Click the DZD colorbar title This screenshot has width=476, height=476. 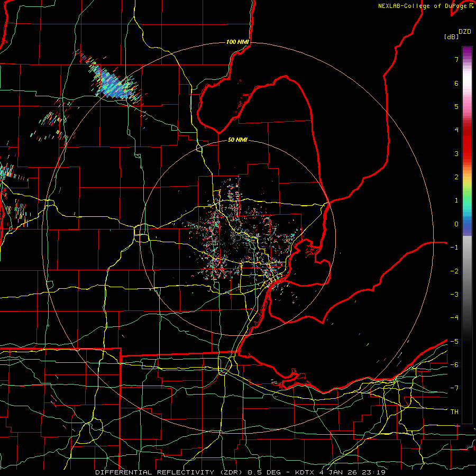[465, 32]
